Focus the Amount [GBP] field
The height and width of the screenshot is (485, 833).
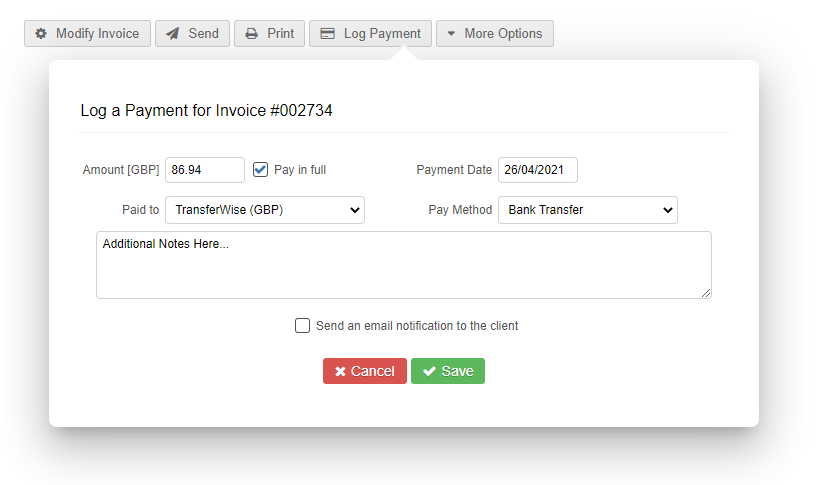(x=204, y=170)
